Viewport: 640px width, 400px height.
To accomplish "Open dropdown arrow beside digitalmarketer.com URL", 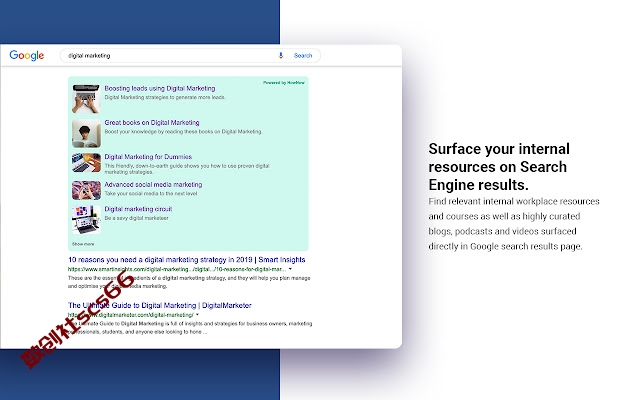I will (x=197, y=315).
